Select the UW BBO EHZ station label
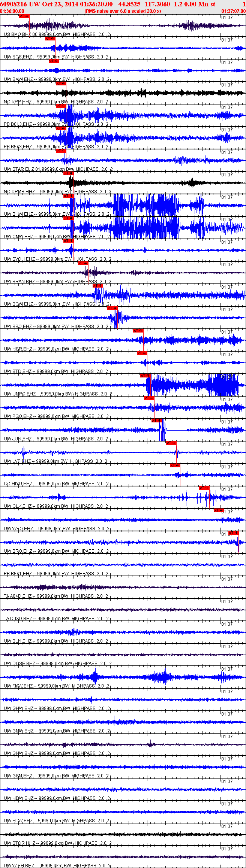 pos(56,327)
